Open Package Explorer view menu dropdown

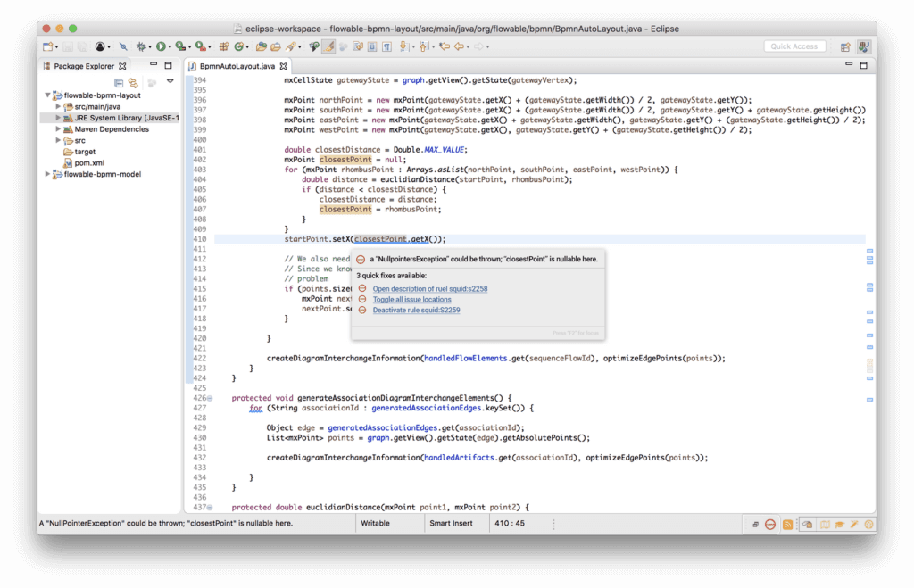click(x=170, y=82)
